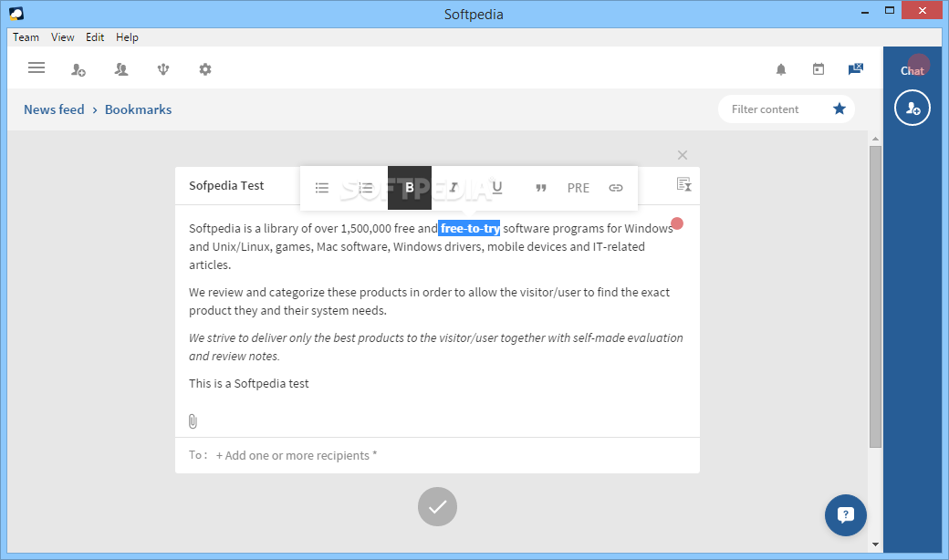Click the Bookmarks breadcrumb link

click(x=138, y=109)
